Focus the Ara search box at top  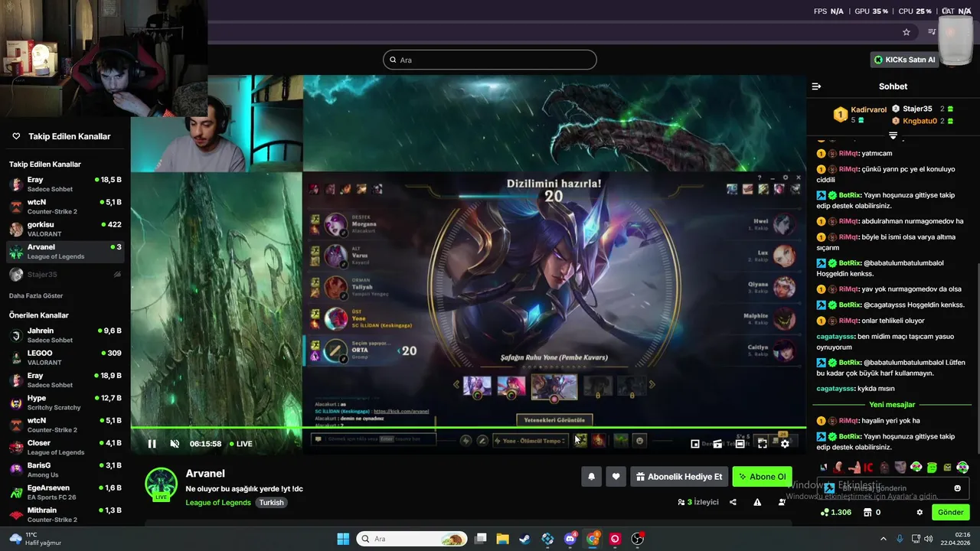point(490,60)
